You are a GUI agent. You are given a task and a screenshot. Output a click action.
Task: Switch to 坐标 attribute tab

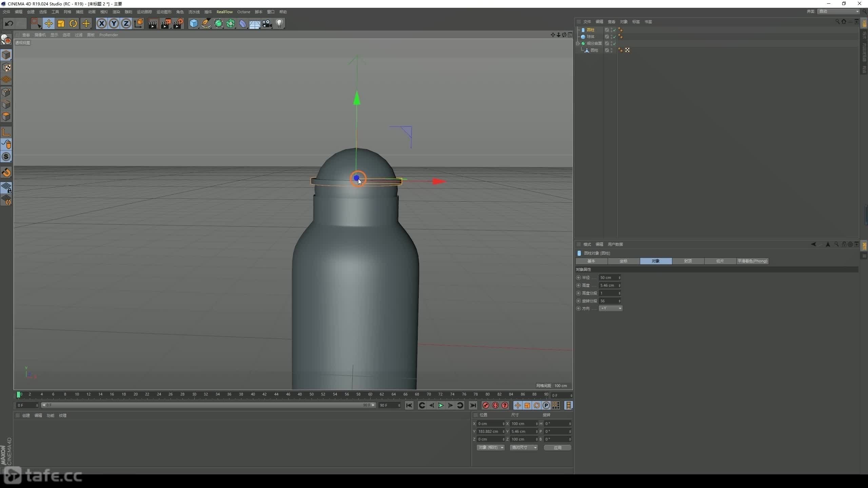coord(624,261)
